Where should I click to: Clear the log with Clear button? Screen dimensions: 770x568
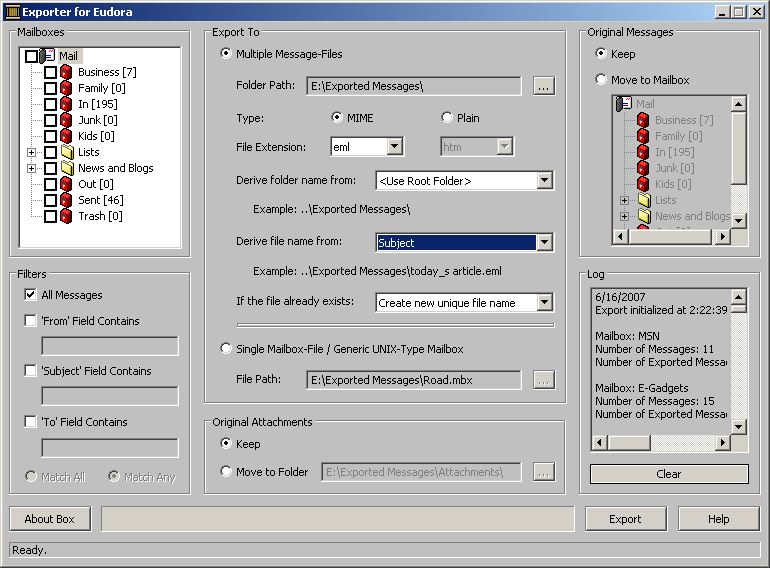[x=669, y=474]
